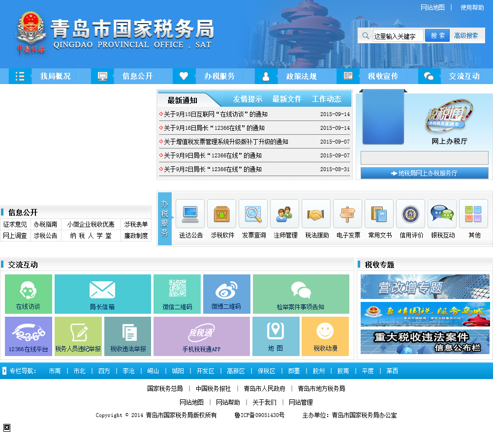Click the 搜索 button
493x448 pixels.
tap(437, 35)
